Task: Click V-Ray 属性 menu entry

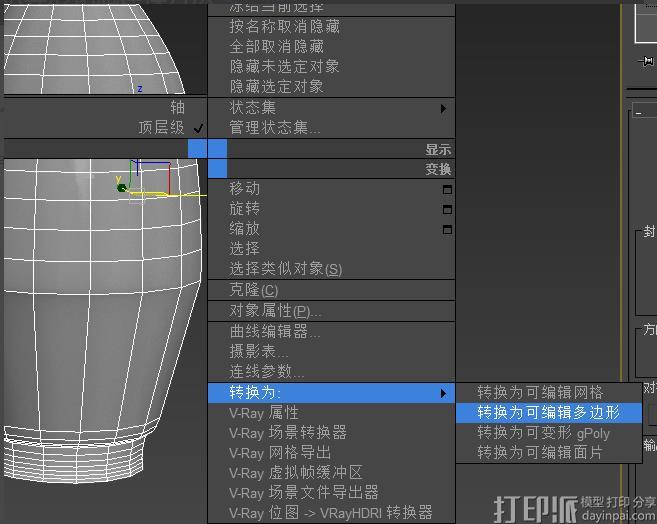Action: pyautogui.click(x=264, y=412)
